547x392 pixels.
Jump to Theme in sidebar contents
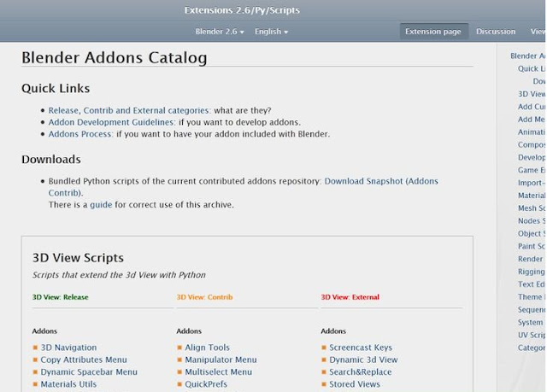point(532,297)
